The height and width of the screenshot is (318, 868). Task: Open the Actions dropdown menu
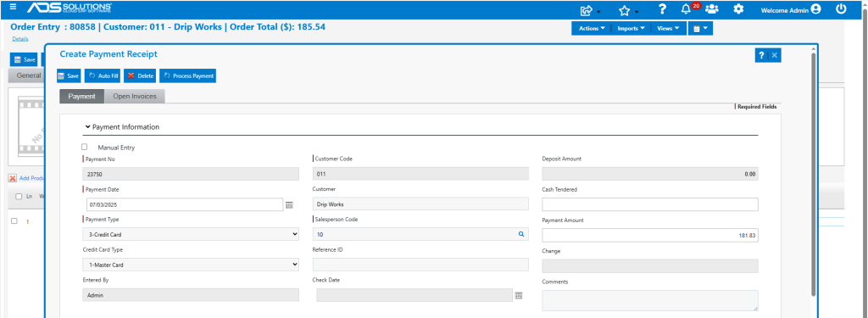point(591,28)
